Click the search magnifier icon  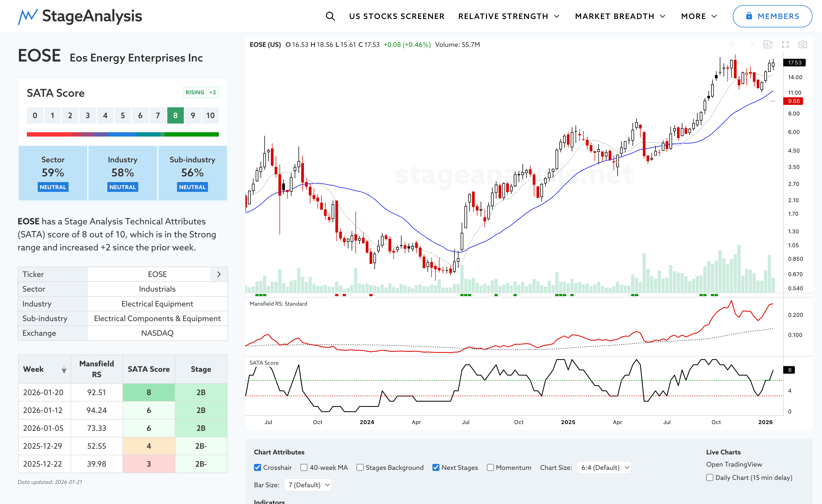pyautogui.click(x=330, y=16)
